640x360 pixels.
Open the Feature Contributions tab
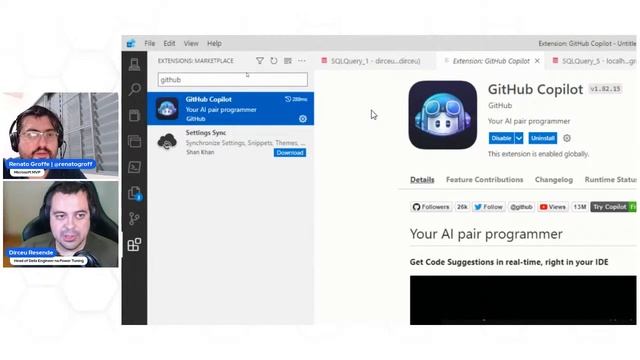pos(484,180)
